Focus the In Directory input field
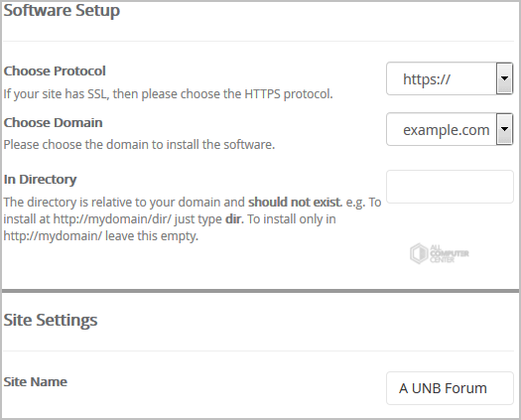 click(450, 187)
